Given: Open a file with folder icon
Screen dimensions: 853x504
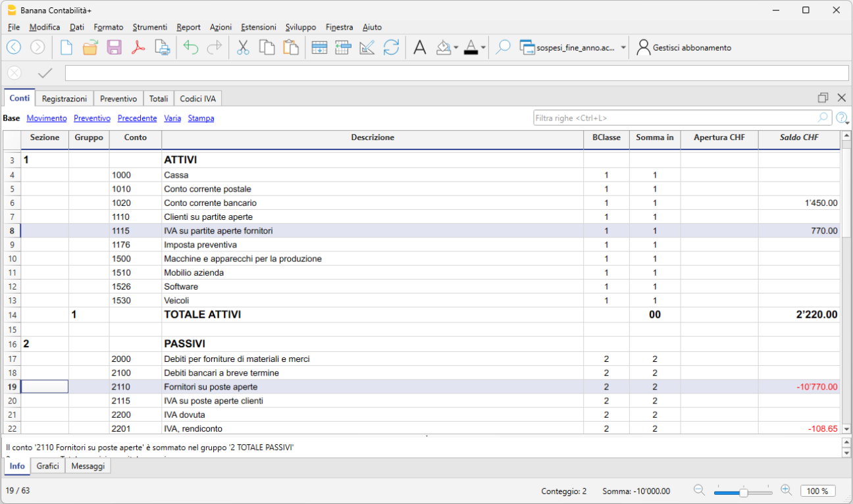Looking at the screenshot, I should (x=90, y=47).
